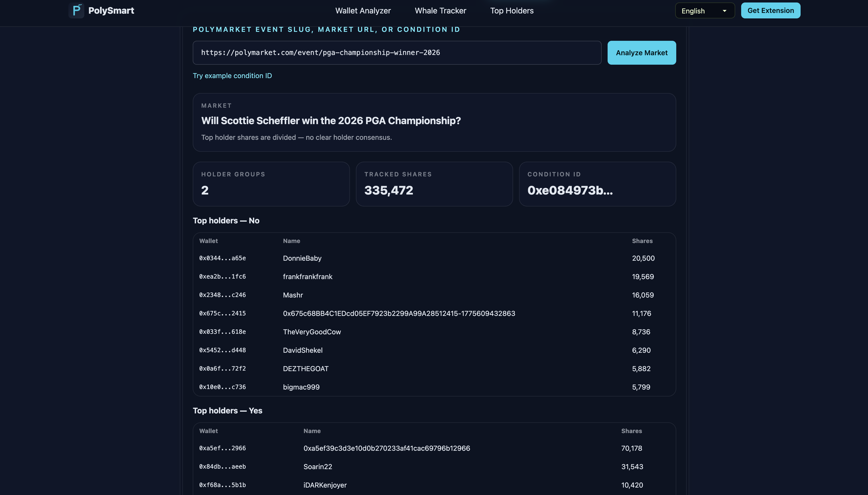Image resolution: width=868 pixels, height=495 pixels.
Task: Expand the English language dropdown
Action: 705,10
